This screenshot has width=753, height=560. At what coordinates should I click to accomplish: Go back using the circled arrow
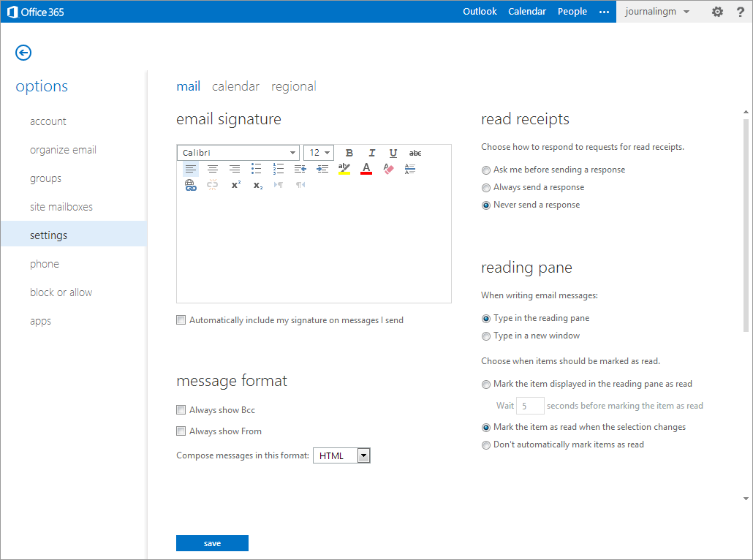click(x=23, y=53)
